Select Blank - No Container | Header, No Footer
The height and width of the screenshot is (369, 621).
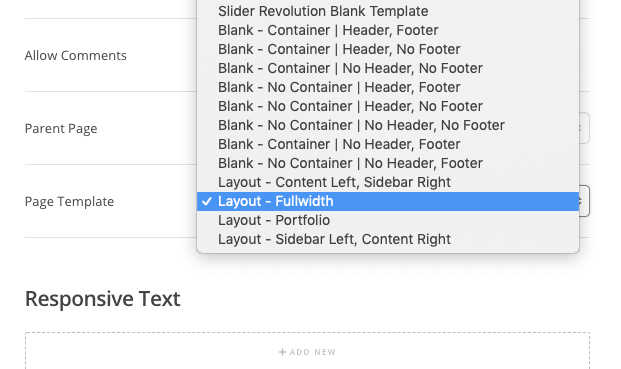[388, 106]
